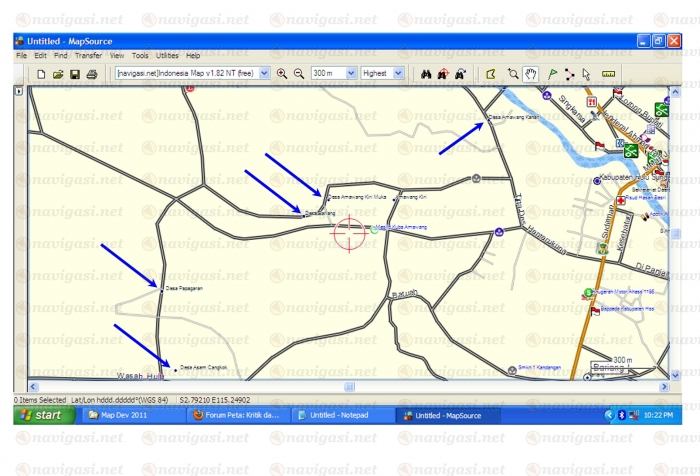Open the Highest detail level dropdown
This screenshot has height=476, width=700.
pos(398,74)
